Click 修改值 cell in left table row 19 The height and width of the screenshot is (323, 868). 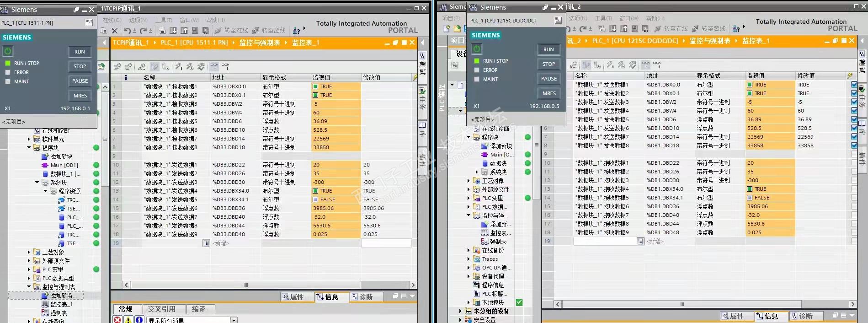coord(387,243)
